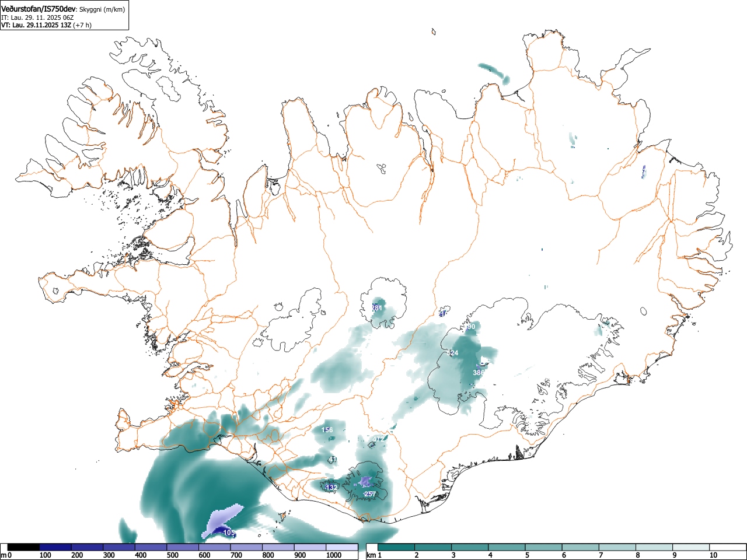
Task: Click the 300–400 m legend swatch
Action: 119,547
